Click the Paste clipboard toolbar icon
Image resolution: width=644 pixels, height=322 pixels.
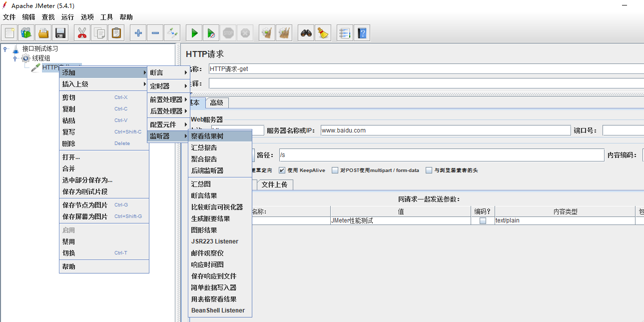pyautogui.click(x=116, y=33)
